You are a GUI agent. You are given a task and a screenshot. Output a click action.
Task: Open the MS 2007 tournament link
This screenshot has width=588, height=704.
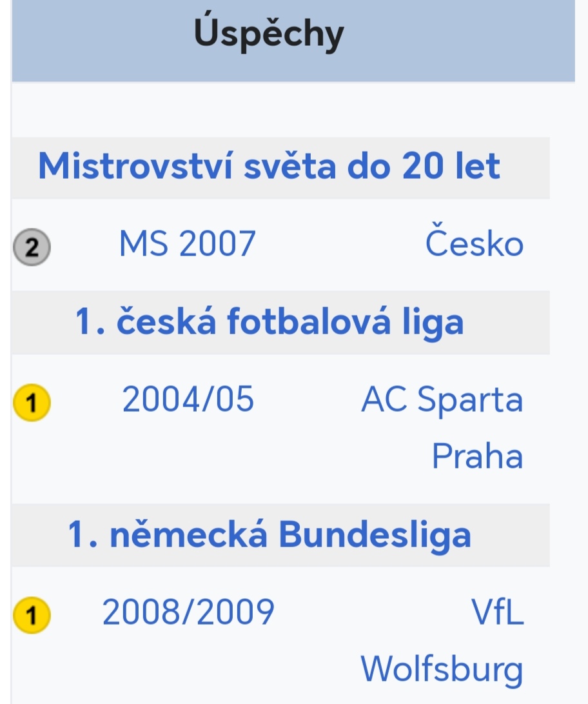pos(188,243)
